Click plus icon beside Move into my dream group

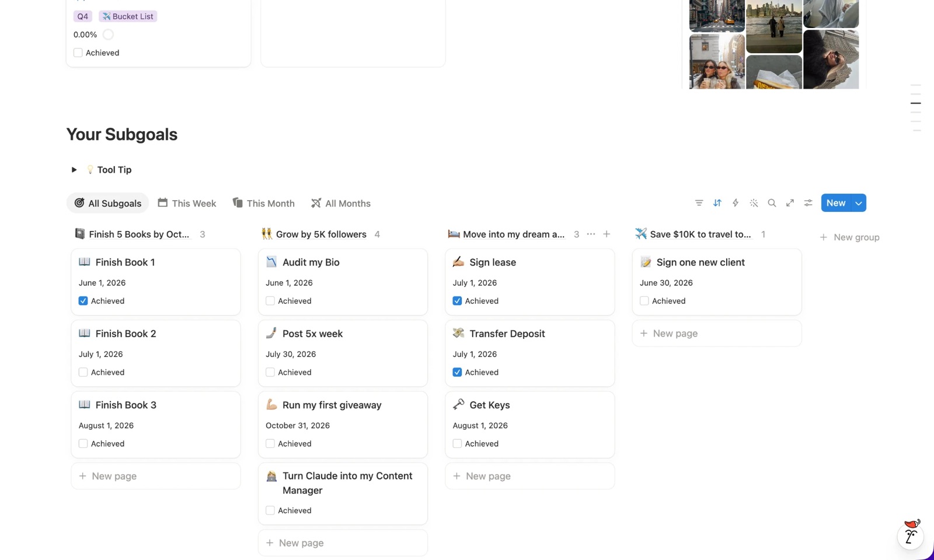pos(607,234)
